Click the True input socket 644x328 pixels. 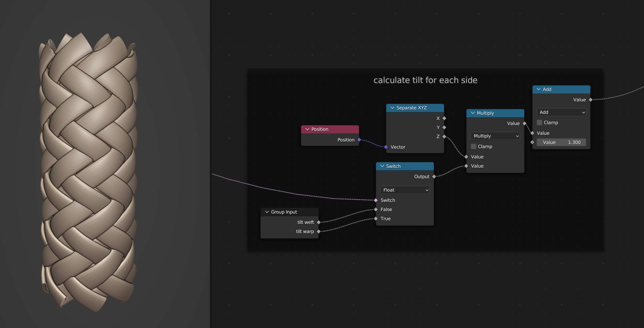tap(376, 219)
